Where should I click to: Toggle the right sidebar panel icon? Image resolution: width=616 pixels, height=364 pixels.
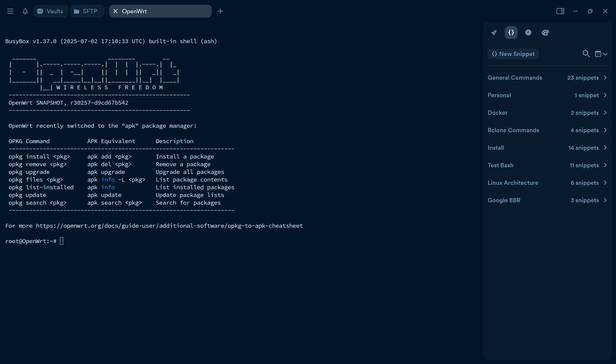coord(560,11)
